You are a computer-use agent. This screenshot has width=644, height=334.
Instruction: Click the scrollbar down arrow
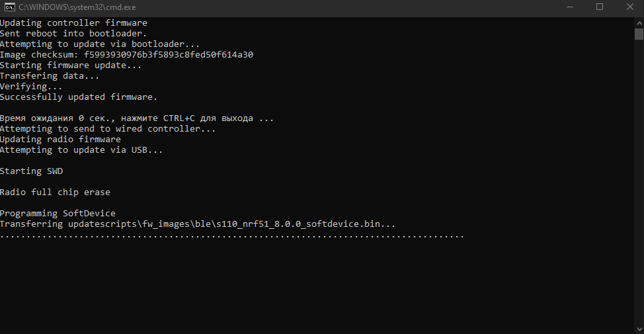(639, 329)
